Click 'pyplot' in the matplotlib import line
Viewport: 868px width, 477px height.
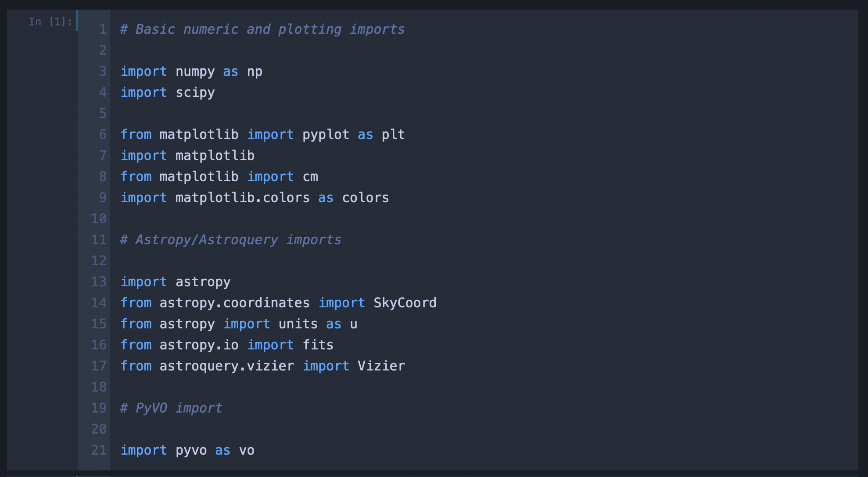pyautogui.click(x=326, y=135)
